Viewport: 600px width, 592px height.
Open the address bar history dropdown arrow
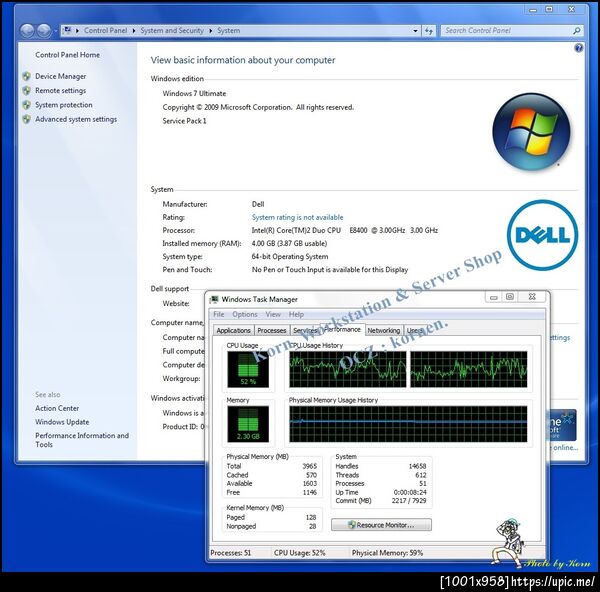pyautogui.click(x=416, y=31)
